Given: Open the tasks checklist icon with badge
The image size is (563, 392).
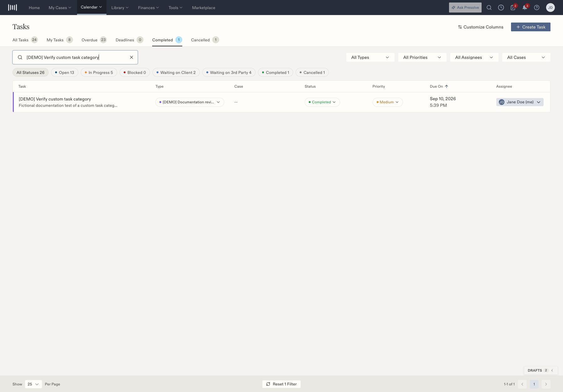Looking at the screenshot, I should click(x=513, y=8).
